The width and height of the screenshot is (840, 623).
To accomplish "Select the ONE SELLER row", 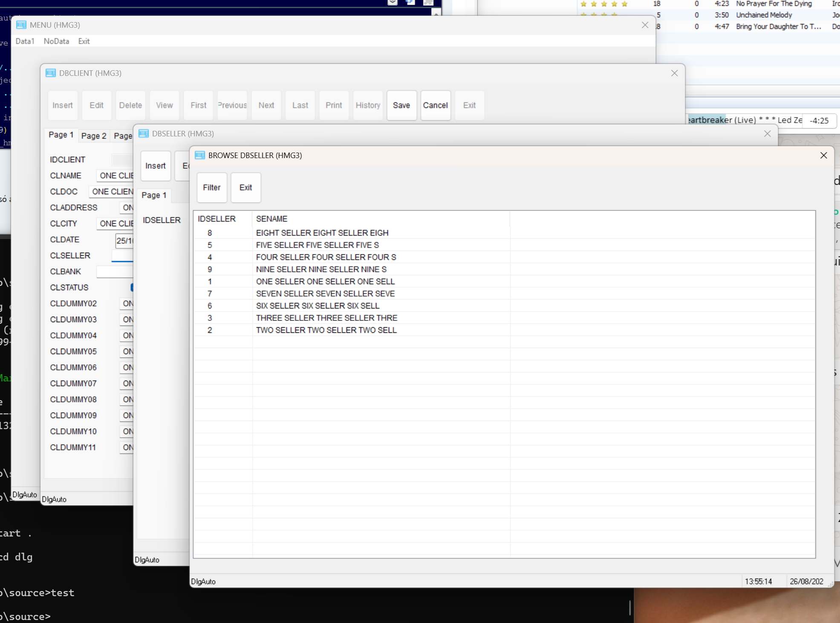I will [325, 282].
